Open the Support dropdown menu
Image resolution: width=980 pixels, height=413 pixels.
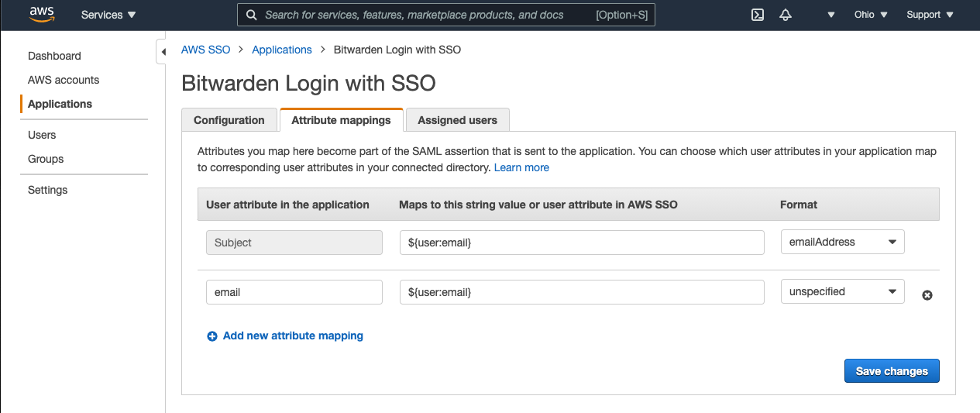(929, 15)
